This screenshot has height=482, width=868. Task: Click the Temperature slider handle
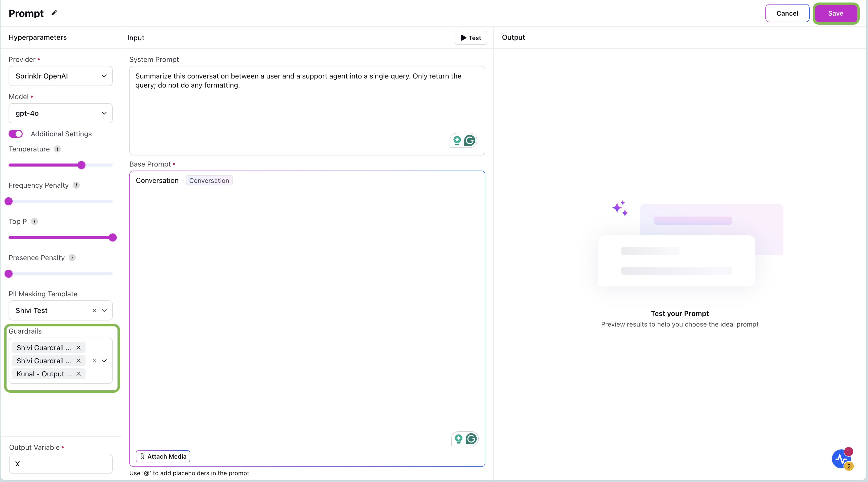82,165
